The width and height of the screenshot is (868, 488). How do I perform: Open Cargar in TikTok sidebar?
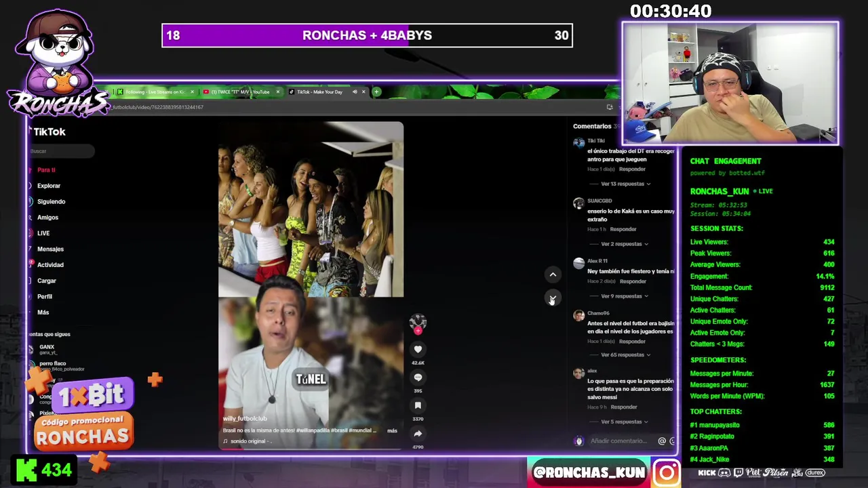point(46,281)
